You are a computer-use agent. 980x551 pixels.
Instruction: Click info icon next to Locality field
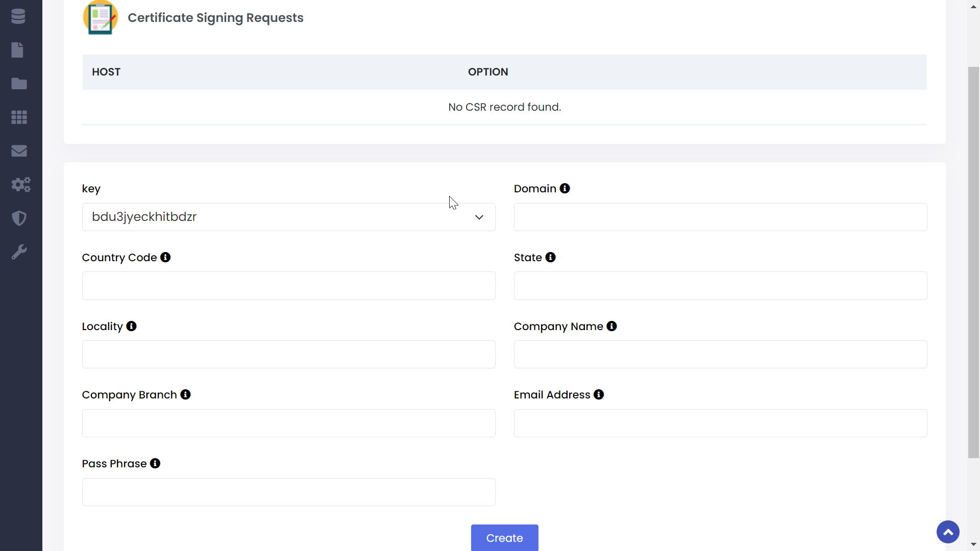132,327
